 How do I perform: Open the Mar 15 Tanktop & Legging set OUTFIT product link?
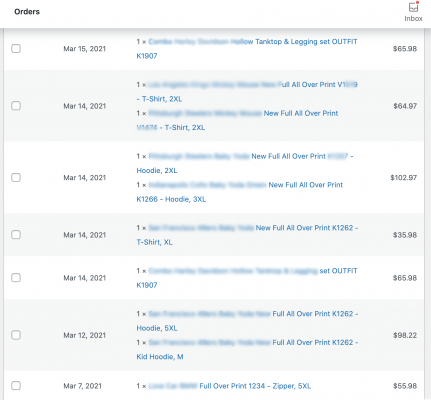(x=247, y=49)
